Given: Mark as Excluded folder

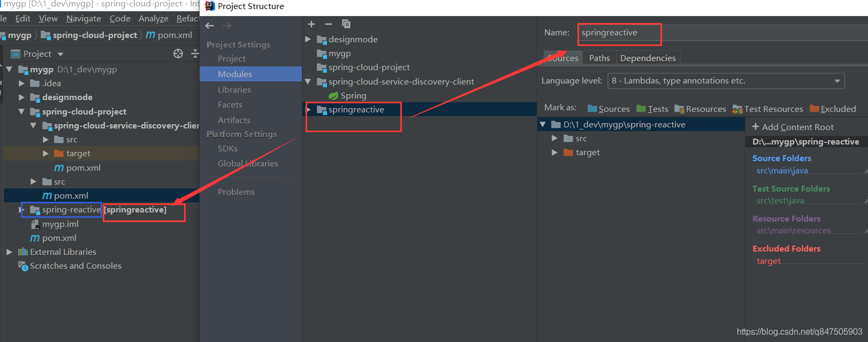Looking at the screenshot, I should pos(833,109).
